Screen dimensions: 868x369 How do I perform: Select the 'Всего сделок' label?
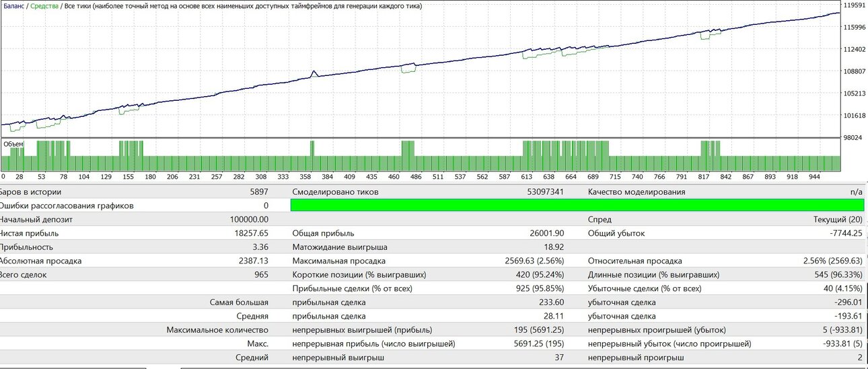pyautogui.click(x=23, y=274)
